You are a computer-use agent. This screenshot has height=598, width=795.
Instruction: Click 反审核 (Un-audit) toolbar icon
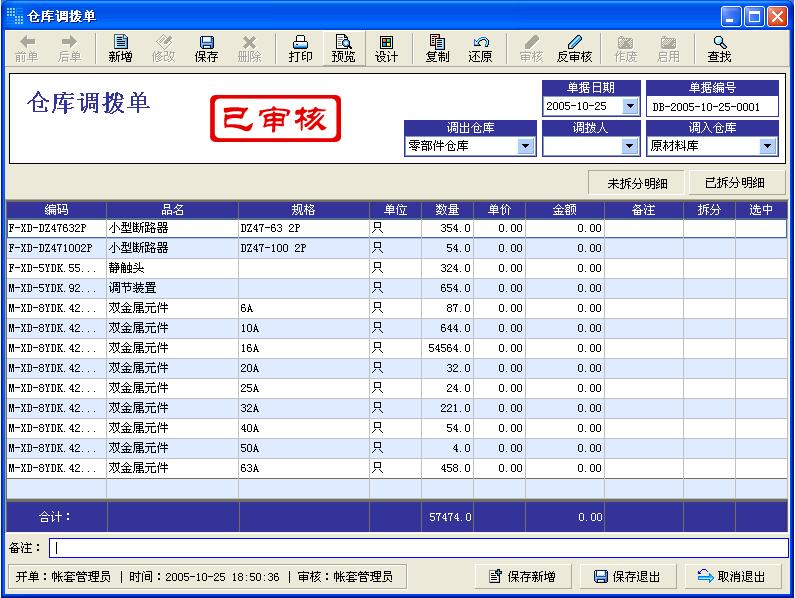click(x=574, y=48)
